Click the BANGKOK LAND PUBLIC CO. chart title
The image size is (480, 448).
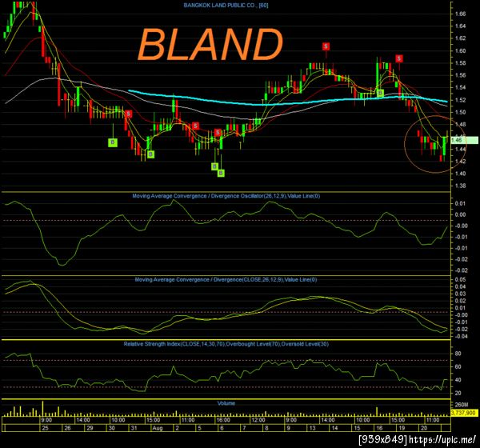point(226,6)
